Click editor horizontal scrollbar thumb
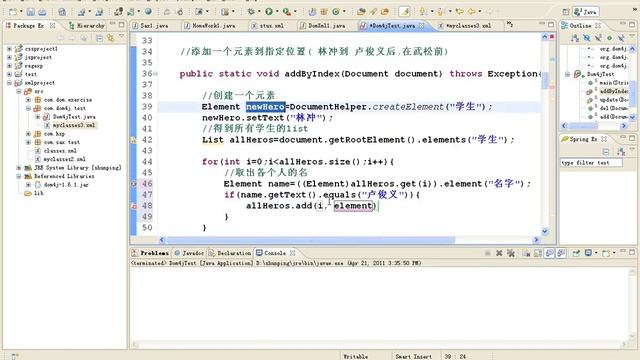Viewport: 640px width, 360px height. pyautogui.click(x=310, y=240)
